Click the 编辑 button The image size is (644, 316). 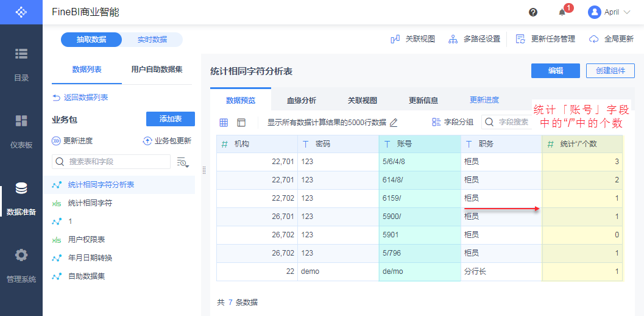coord(555,71)
